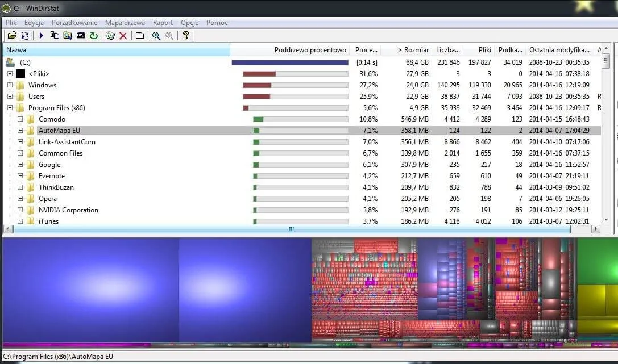Screen dimensions: 618x364
Task: Click the Refresh all toolbar icon
Action: (25, 36)
